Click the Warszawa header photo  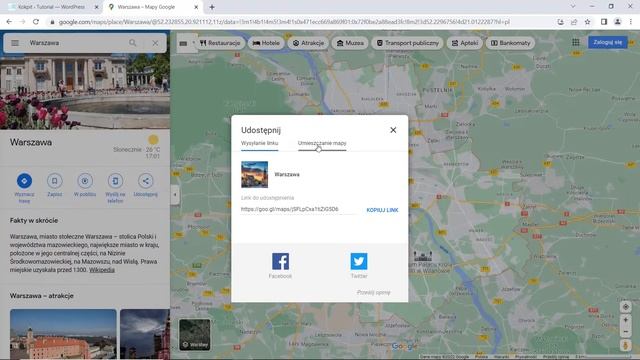85,91
